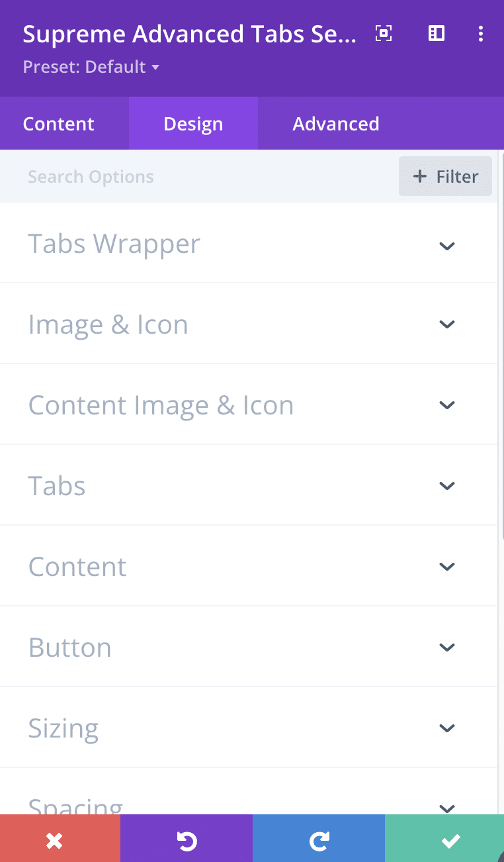Expand the Sizing section
The width and height of the screenshot is (504, 862).
tap(249, 728)
